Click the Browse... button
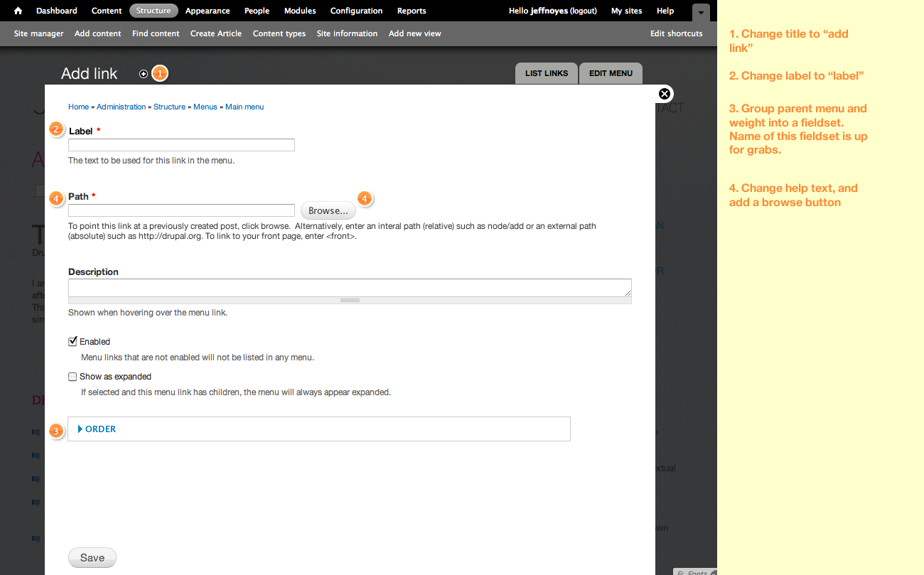 pyautogui.click(x=328, y=210)
